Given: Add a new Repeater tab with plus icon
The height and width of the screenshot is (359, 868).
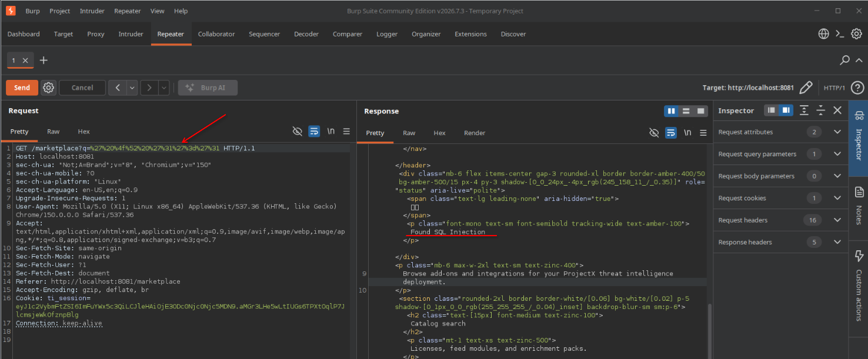Looking at the screenshot, I should [x=44, y=61].
